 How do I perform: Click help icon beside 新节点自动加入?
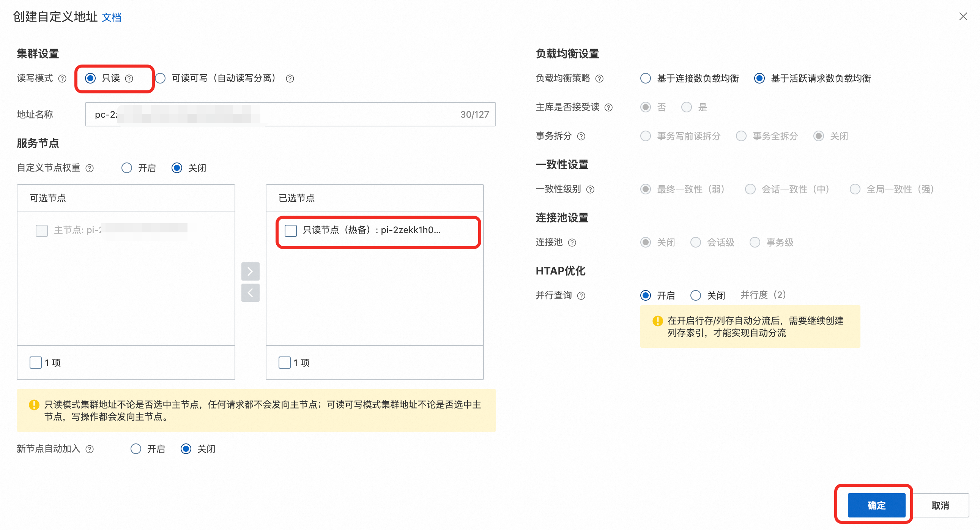90,450
